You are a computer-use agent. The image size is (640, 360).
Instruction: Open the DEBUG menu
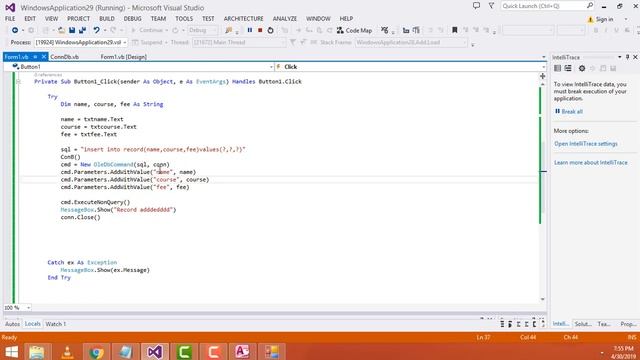[x=132, y=18]
